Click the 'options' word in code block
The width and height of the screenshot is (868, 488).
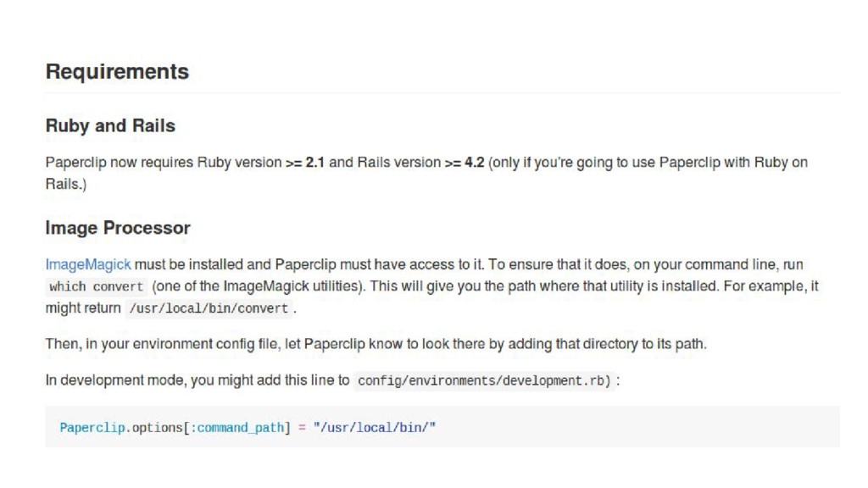coord(157,428)
